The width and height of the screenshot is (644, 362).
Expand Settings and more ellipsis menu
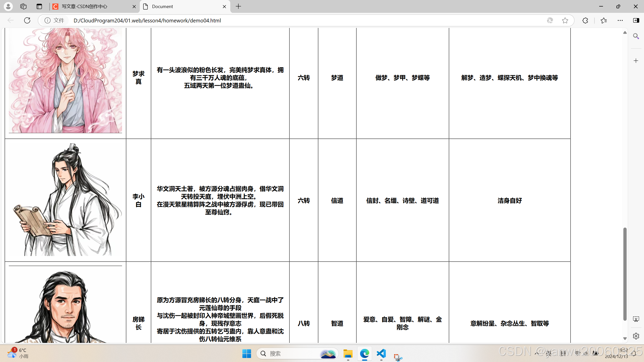point(620,20)
